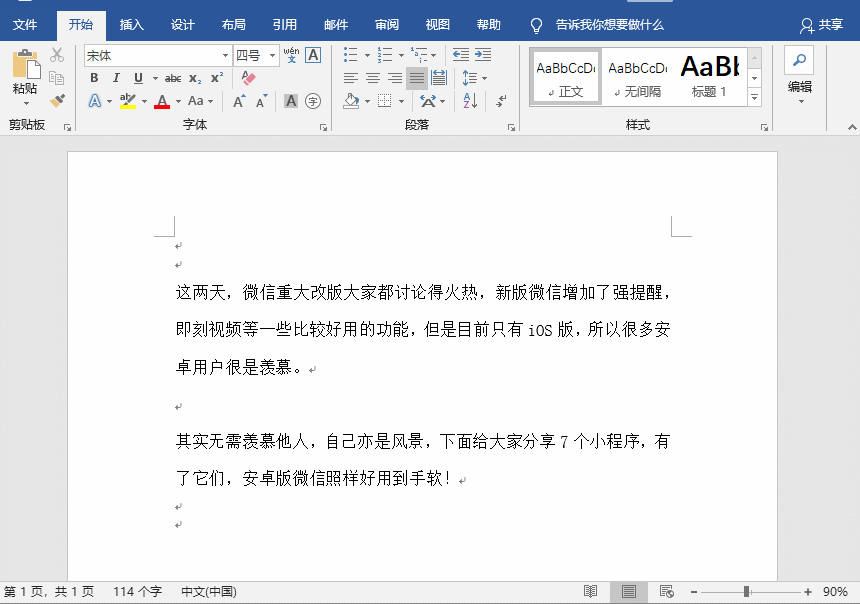The height and width of the screenshot is (604, 860).
Task: Click the zoom in plus button
Action: (x=807, y=592)
